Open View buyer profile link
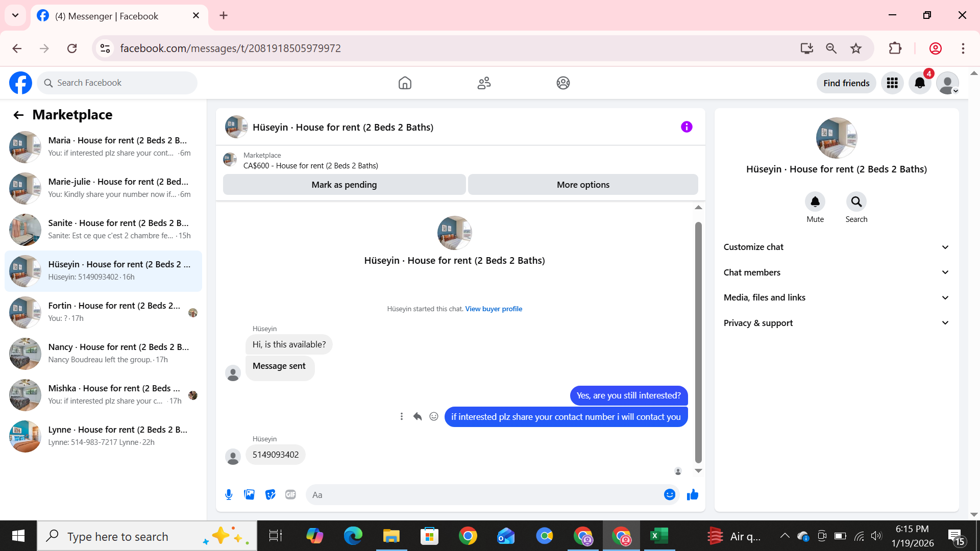 493,309
